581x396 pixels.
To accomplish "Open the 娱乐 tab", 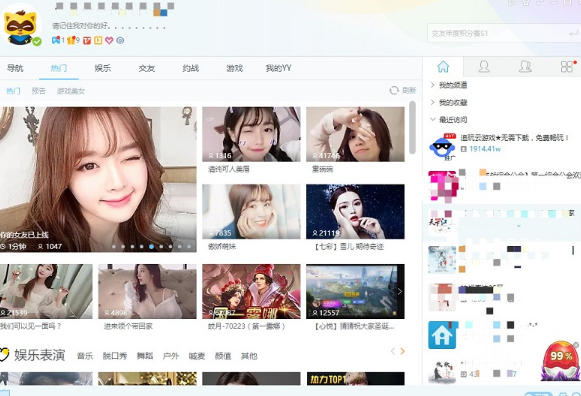I will coord(103,68).
